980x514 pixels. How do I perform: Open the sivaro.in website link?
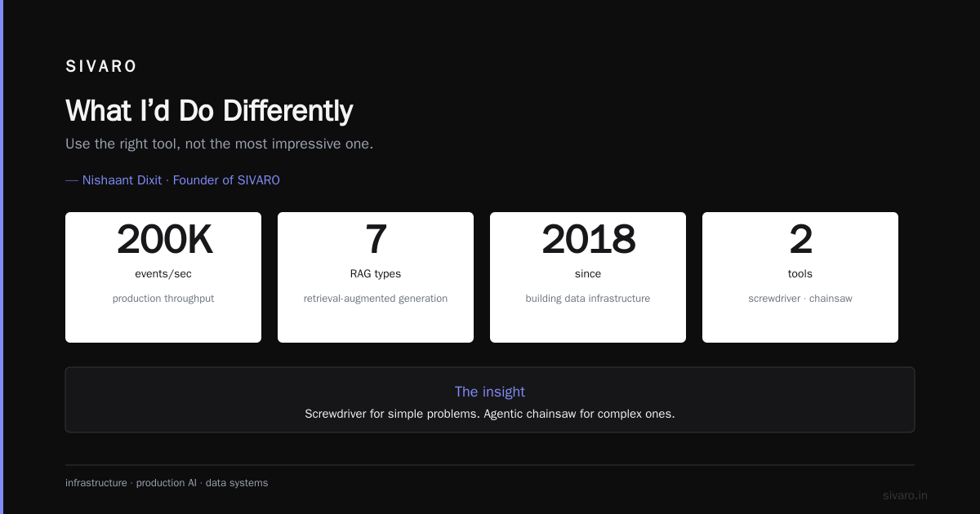click(905, 495)
